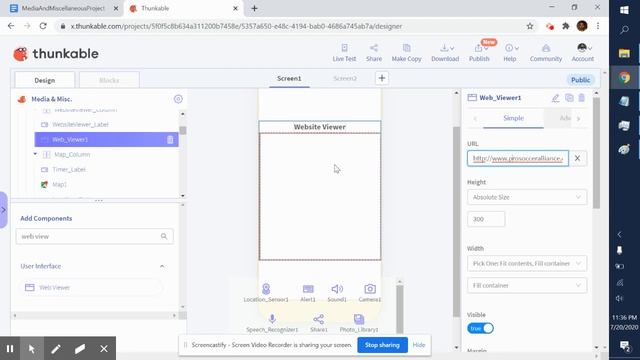The width and height of the screenshot is (640, 360).
Task: Select the Screen1 tab
Action: [289, 78]
